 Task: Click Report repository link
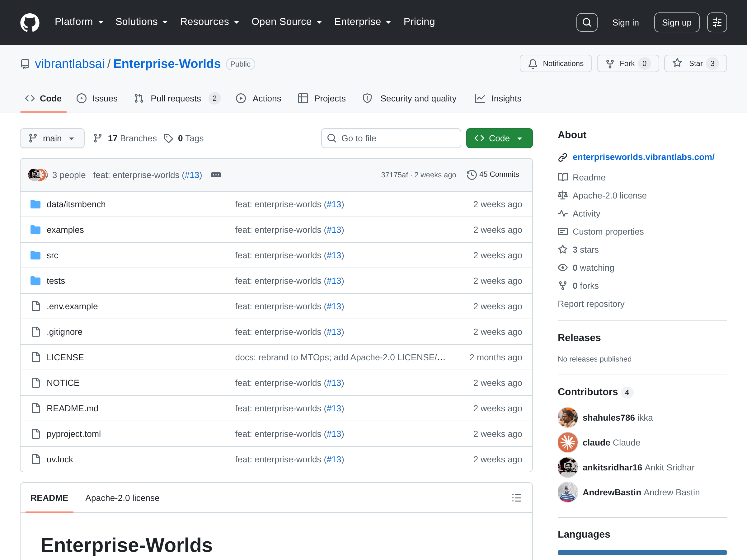pyautogui.click(x=591, y=304)
